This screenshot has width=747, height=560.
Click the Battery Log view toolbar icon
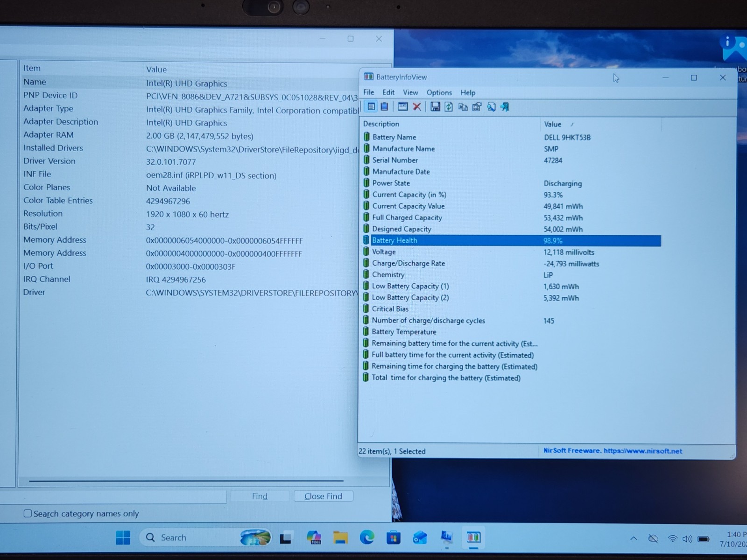tap(384, 107)
